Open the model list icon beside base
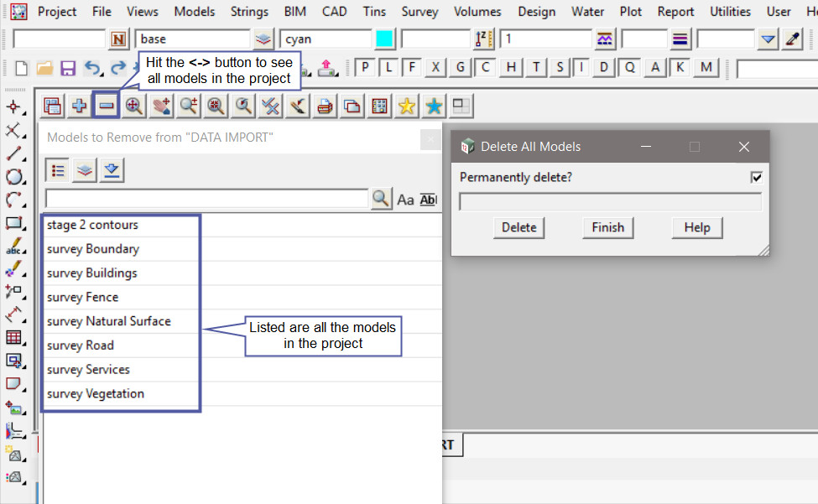818x504 pixels. point(263,39)
